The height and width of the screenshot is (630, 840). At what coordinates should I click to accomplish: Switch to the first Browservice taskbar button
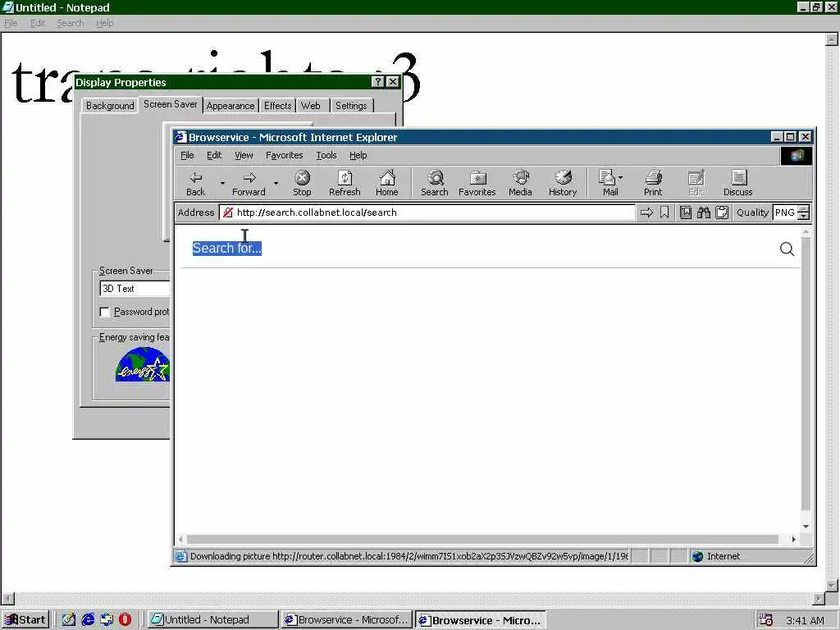pos(347,620)
